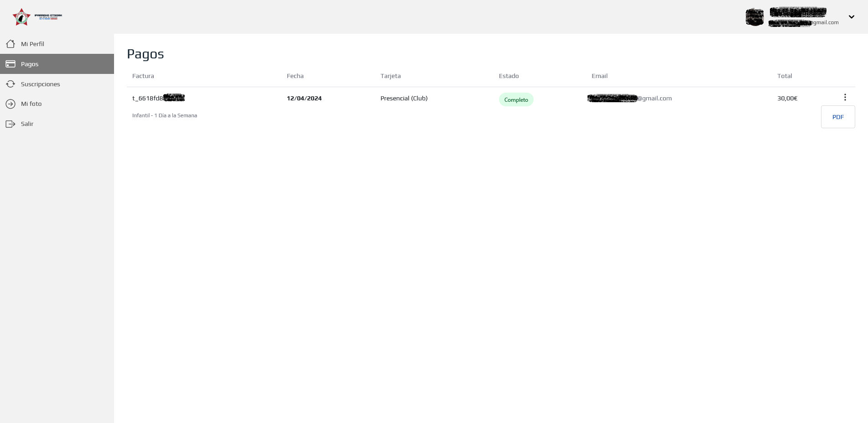The image size is (868, 423).
Task: Expand the account dropdown chevron
Action: pyautogui.click(x=851, y=17)
